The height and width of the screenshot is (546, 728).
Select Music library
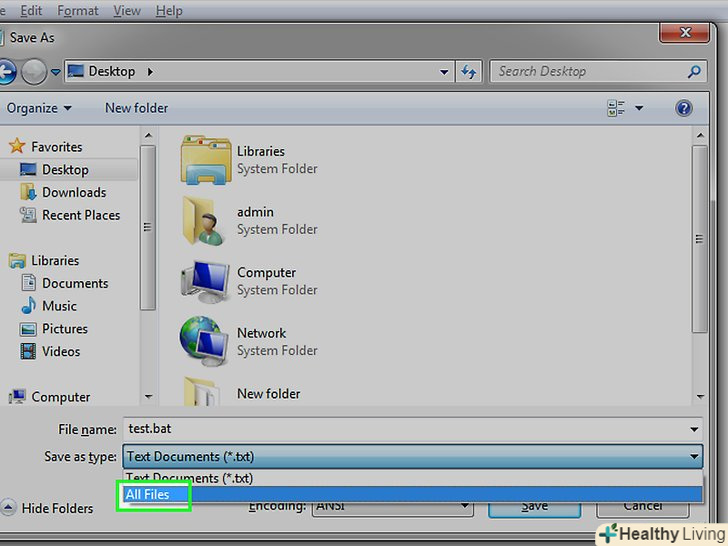pyautogui.click(x=59, y=306)
